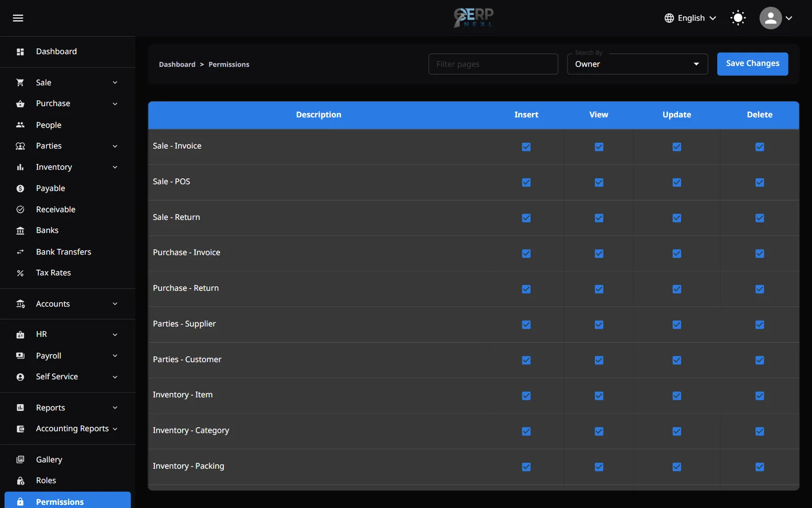Uncheck Insert for Sale - Invoice
This screenshot has height=508, width=812.
526,147
